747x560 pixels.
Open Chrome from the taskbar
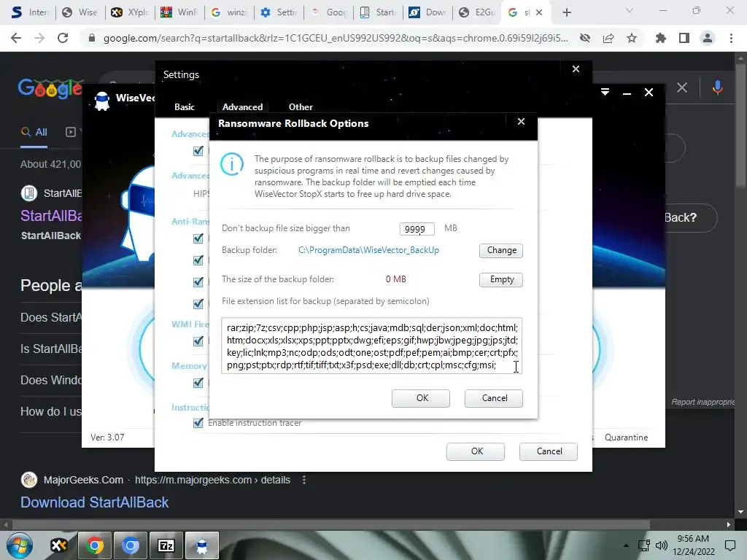coord(94,545)
